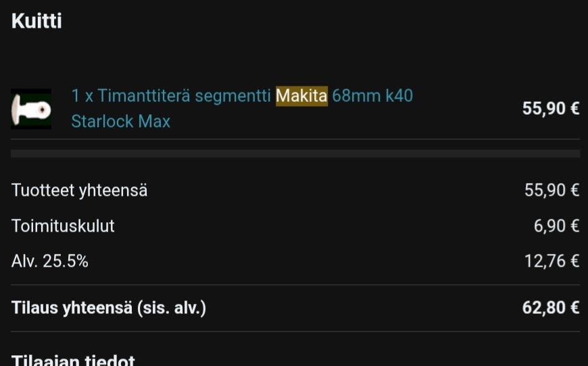Click the diamond blade product thumbnail

point(31,109)
